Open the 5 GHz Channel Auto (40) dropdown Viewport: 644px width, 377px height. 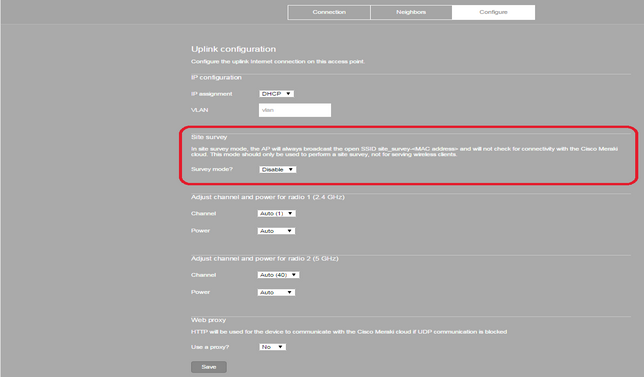tap(278, 275)
